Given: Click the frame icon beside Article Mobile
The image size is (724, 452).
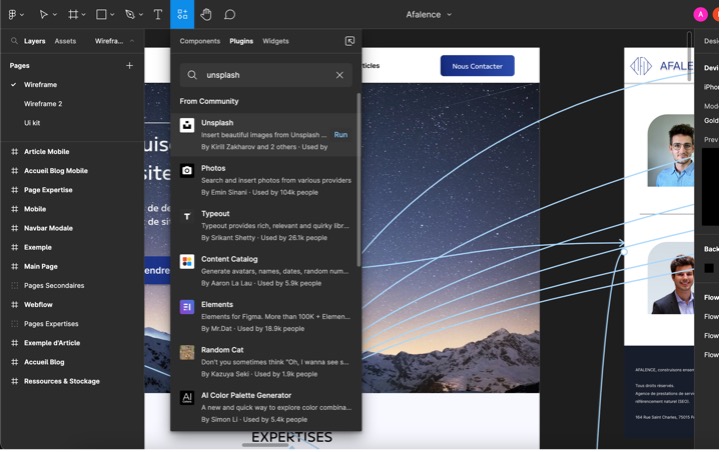Looking at the screenshot, I should tap(15, 152).
